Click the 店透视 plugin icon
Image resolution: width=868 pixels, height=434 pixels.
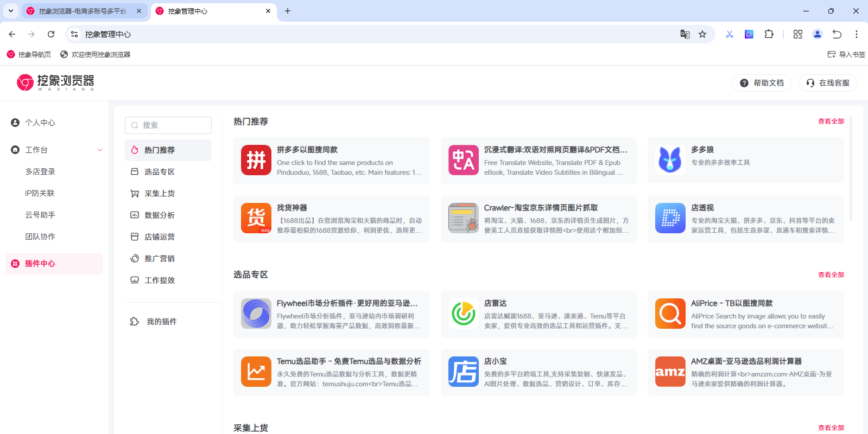pos(670,218)
